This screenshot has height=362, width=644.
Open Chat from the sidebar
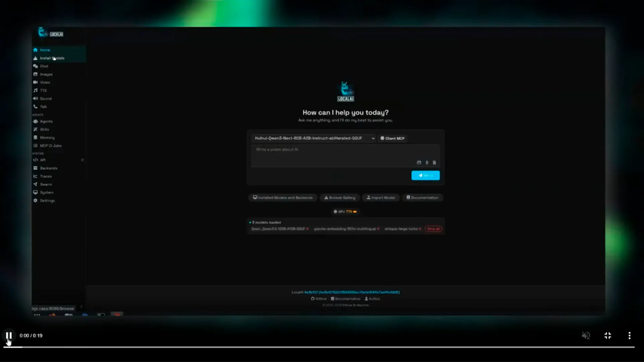59,66
